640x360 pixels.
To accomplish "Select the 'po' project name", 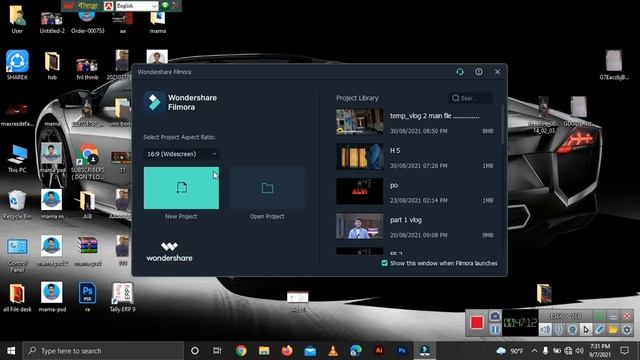I will pyautogui.click(x=393, y=185).
